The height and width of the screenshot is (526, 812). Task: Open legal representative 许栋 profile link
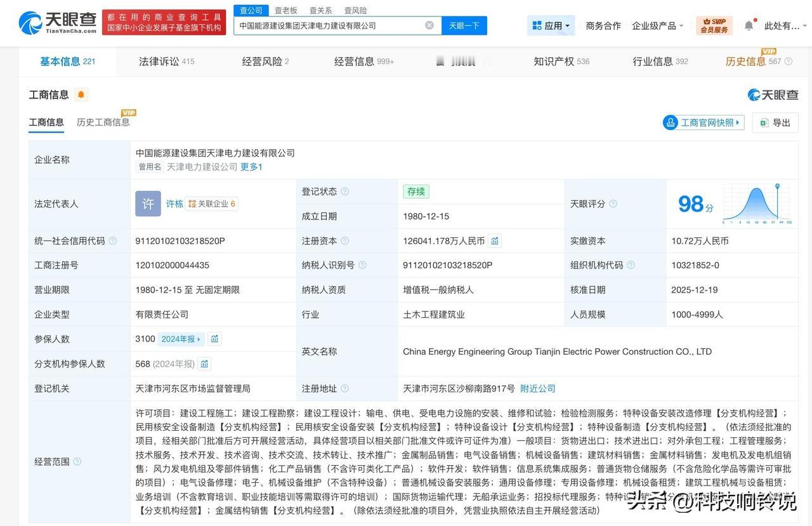click(174, 204)
